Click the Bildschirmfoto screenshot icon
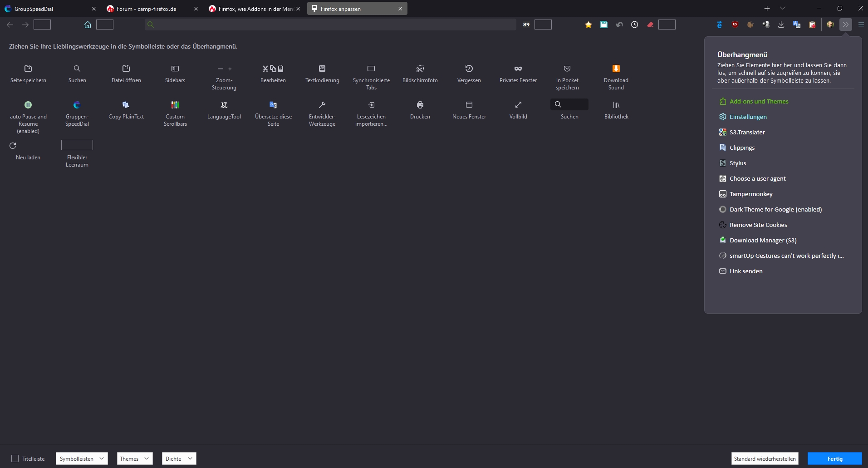This screenshot has height=468, width=868. pos(420,69)
